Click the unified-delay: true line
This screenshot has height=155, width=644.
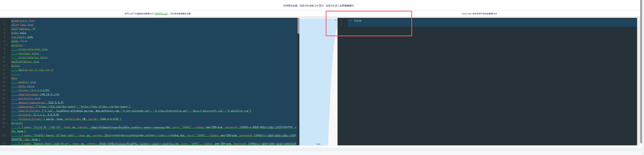tap(25, 62)
